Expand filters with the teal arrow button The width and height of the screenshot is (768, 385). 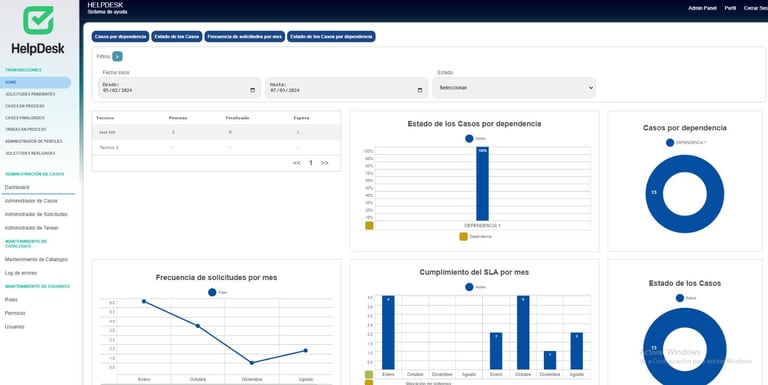pos(117,56)
